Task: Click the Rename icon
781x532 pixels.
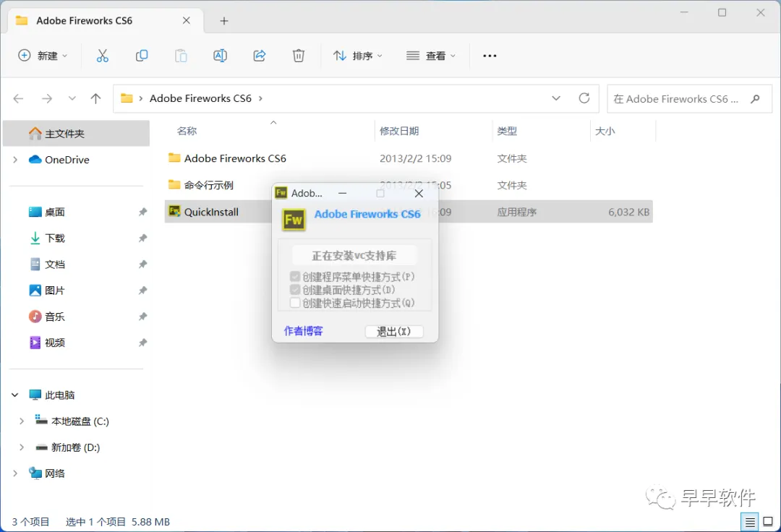Action: coord(220,56)
